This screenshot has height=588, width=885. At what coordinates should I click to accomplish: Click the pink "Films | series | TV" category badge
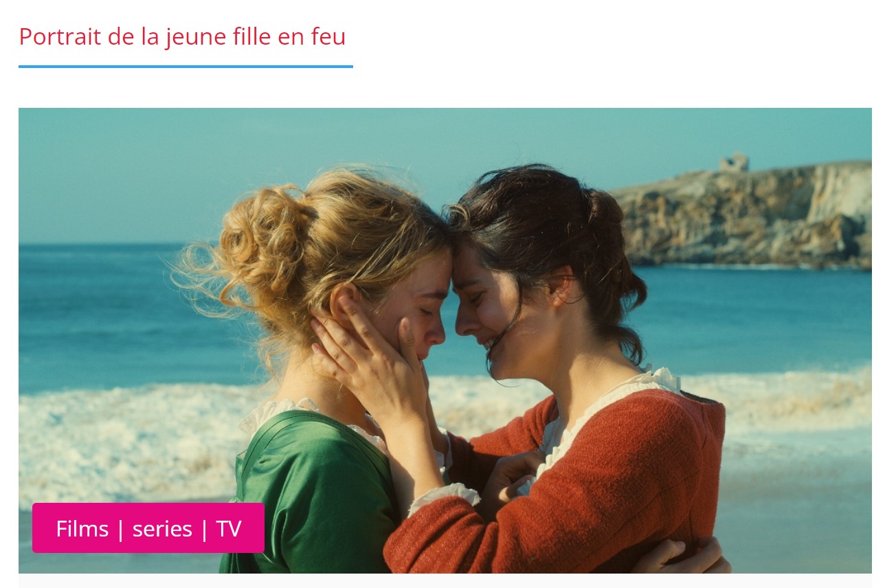(x=148, y=528)
